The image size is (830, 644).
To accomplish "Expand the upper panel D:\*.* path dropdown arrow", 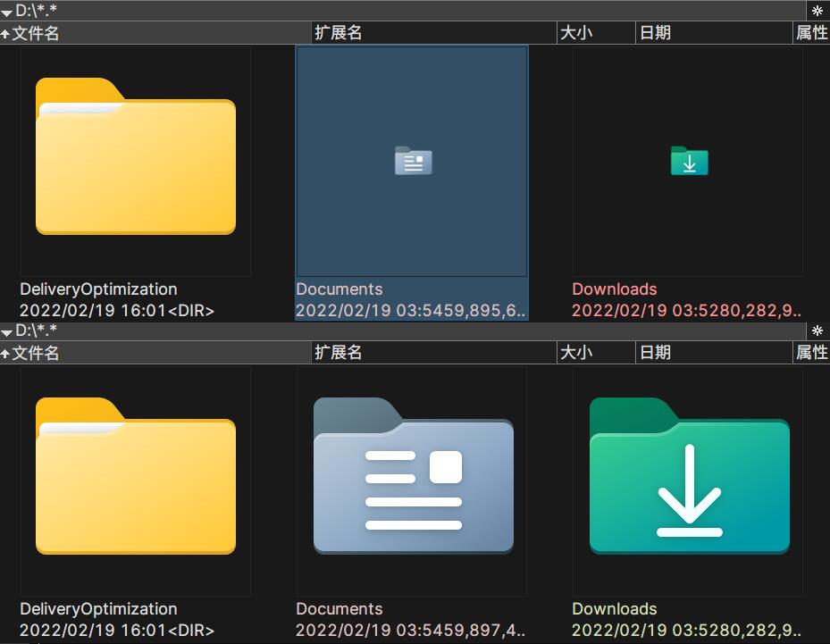I will (7, 12).
